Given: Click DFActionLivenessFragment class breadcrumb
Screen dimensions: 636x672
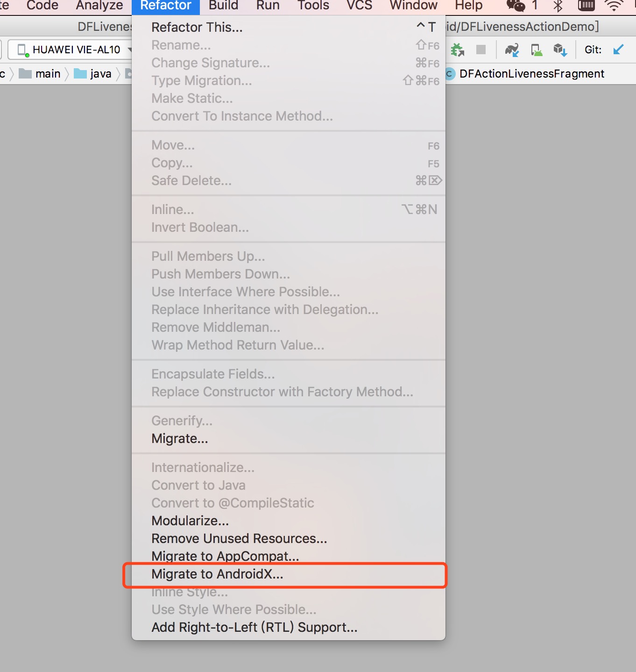Looking at the screenshot, I should pyautogui.click(x=531, y=74).
